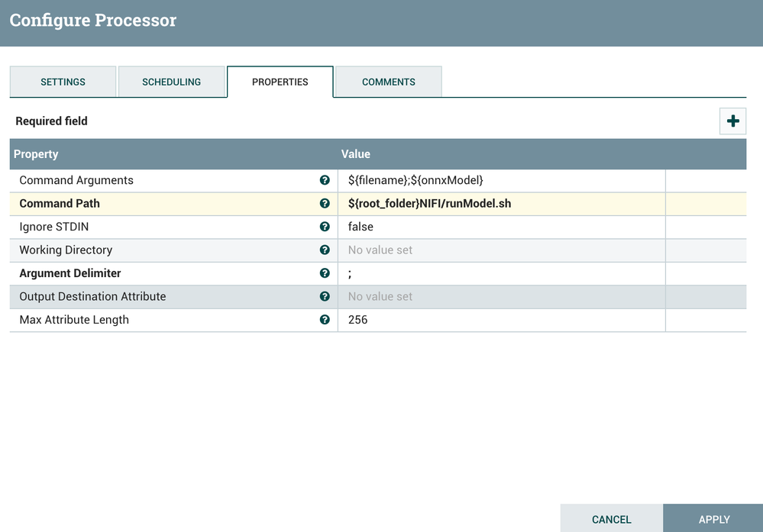The height and width of the screenshot is (532, 763).
Task: Click the Argument Delimiter help icon
Action: pos(325,273)
